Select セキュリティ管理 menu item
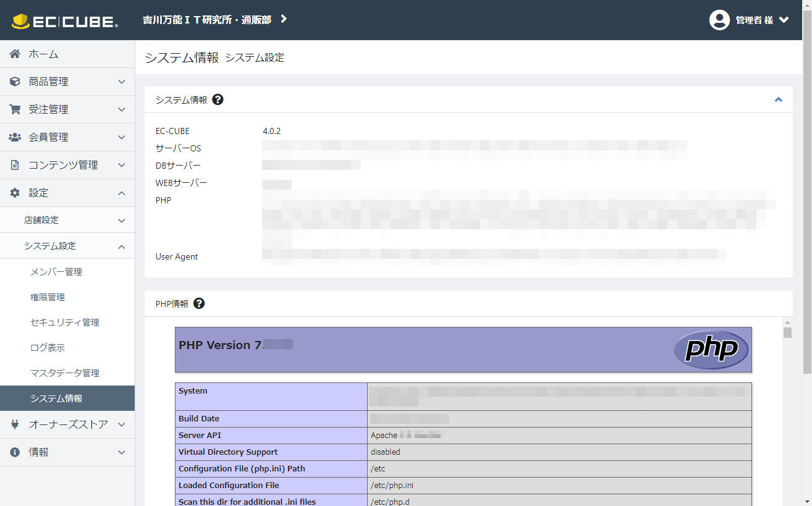812x506 pixels. click(x=65, y=323)
